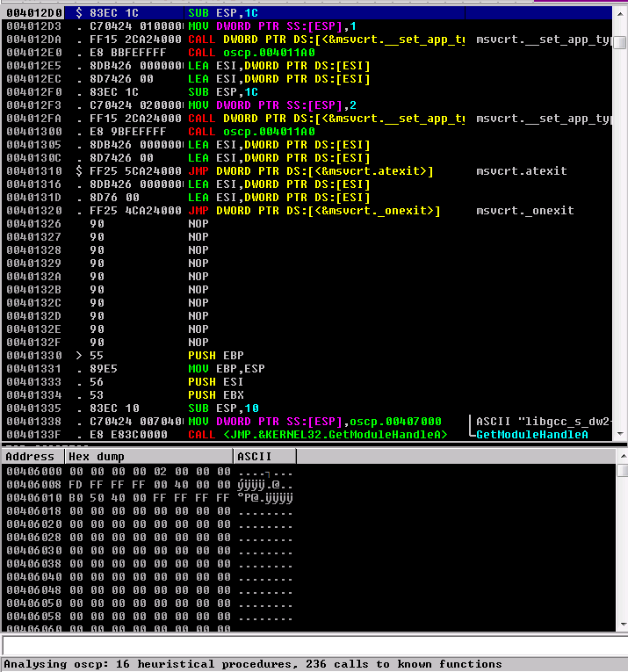Select the NOP row at address 00401326
628x672 pixels.
[307, 224]
